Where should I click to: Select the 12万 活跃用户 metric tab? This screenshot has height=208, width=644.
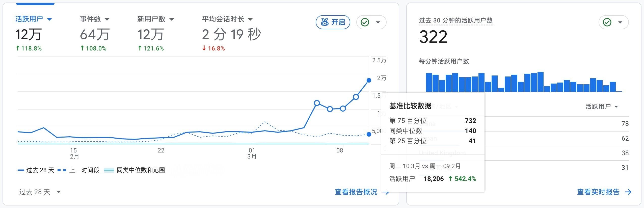28,35
